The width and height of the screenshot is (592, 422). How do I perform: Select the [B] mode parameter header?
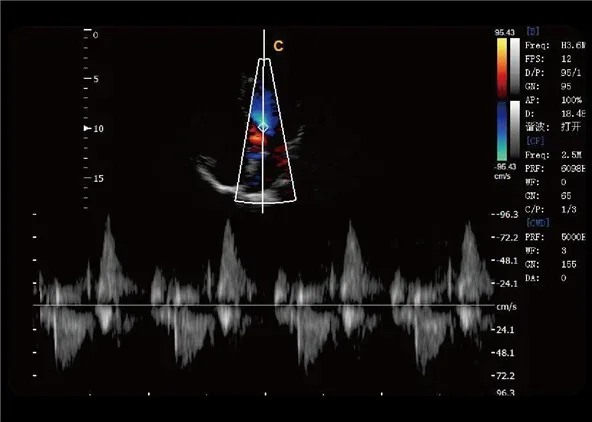(533, 31)
